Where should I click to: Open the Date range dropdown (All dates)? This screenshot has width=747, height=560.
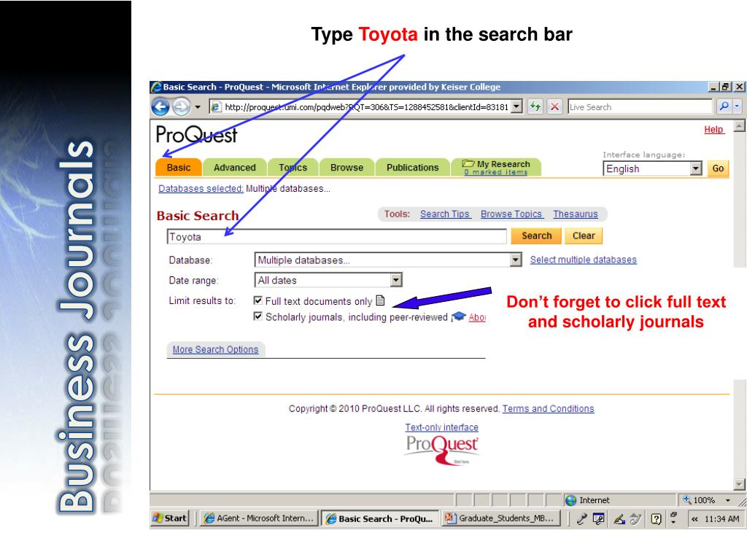329,280
